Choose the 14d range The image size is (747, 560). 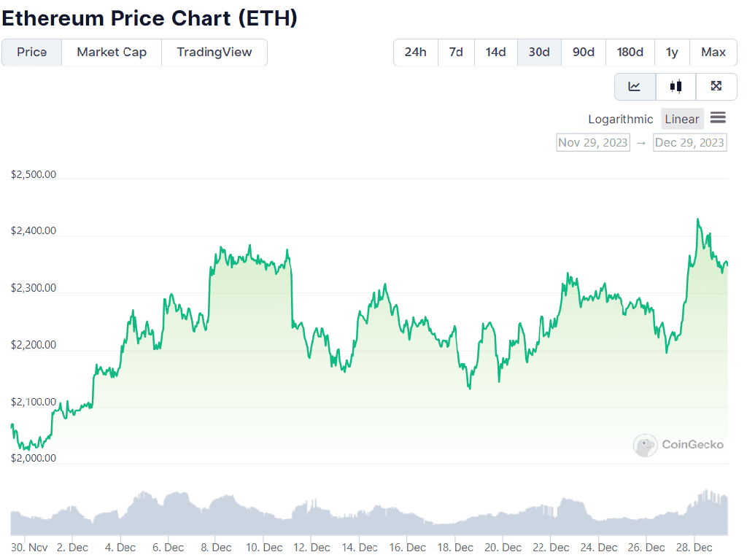(x=496, y=52)
